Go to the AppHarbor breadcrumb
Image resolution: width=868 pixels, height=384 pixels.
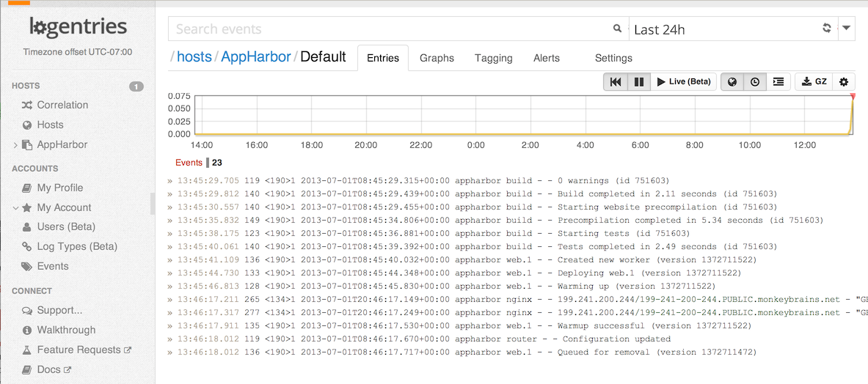(256, 56)
